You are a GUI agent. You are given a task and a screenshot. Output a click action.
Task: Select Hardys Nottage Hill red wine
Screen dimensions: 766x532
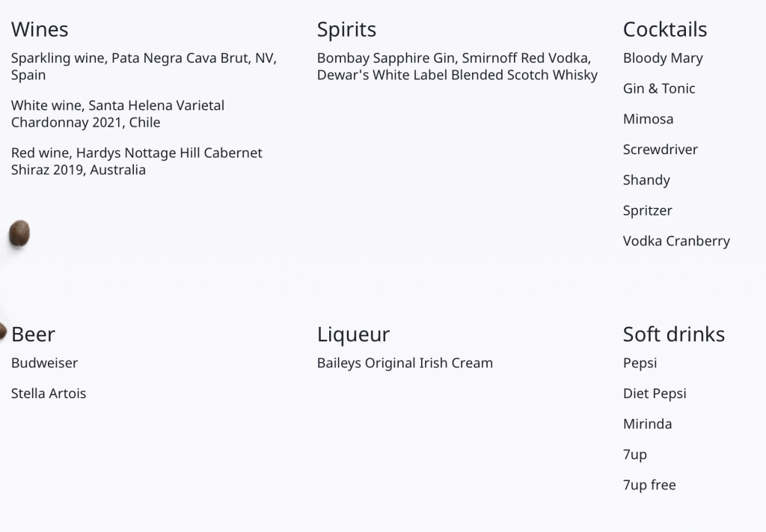tap(137, 161)
